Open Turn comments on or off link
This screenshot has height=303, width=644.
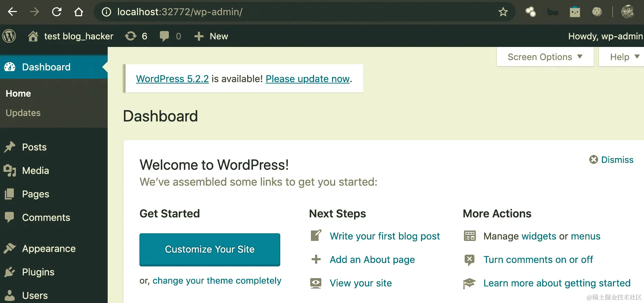[538, 260]
